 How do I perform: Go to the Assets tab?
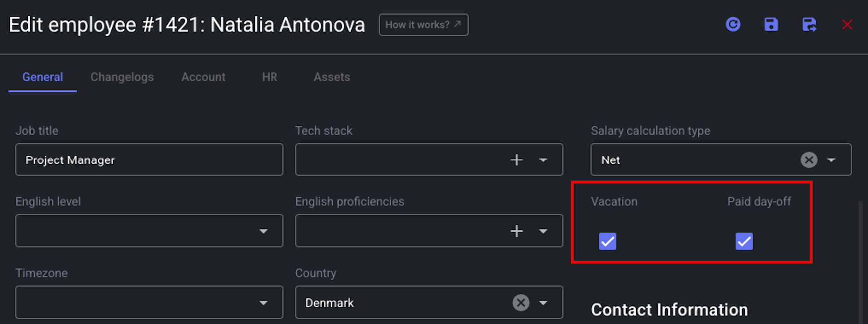click(x=332, y=77)
